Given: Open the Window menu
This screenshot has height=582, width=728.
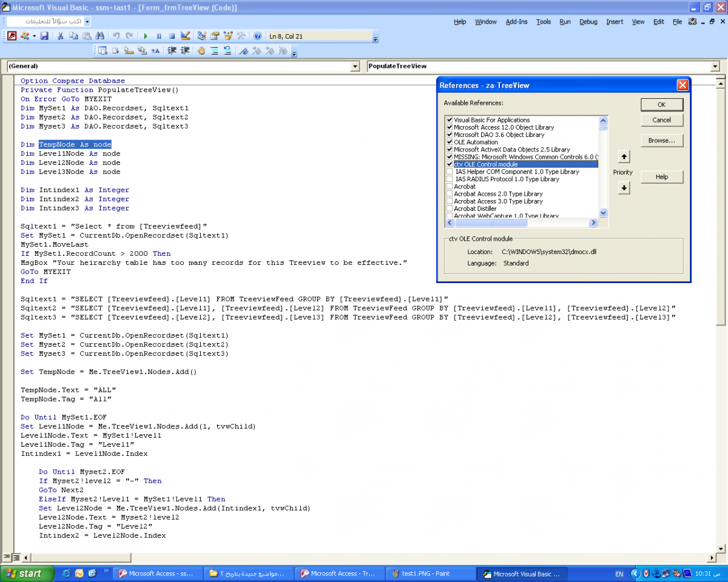Looking at the screenshot, I should point(486,22).
